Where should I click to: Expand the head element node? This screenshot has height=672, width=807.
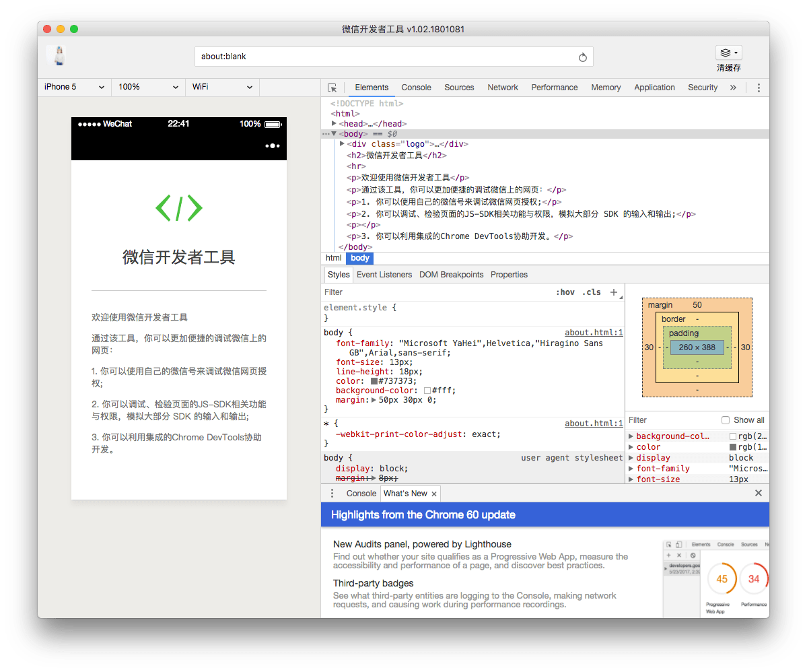tap(334, 124)
